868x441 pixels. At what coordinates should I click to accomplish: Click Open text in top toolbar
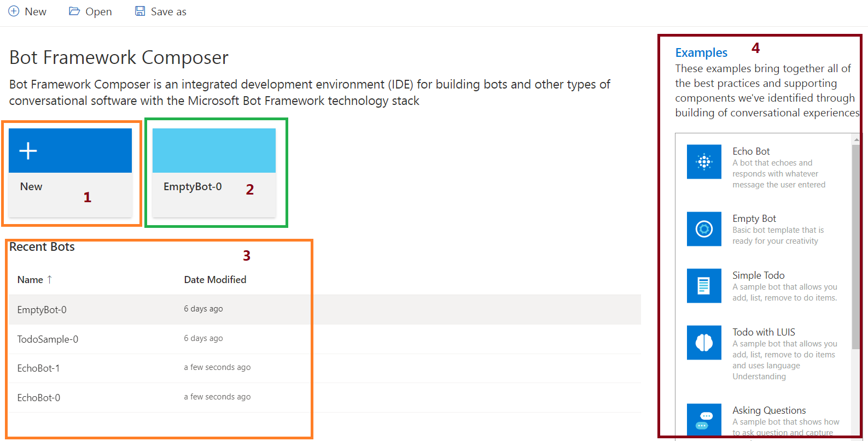point(98,11)
